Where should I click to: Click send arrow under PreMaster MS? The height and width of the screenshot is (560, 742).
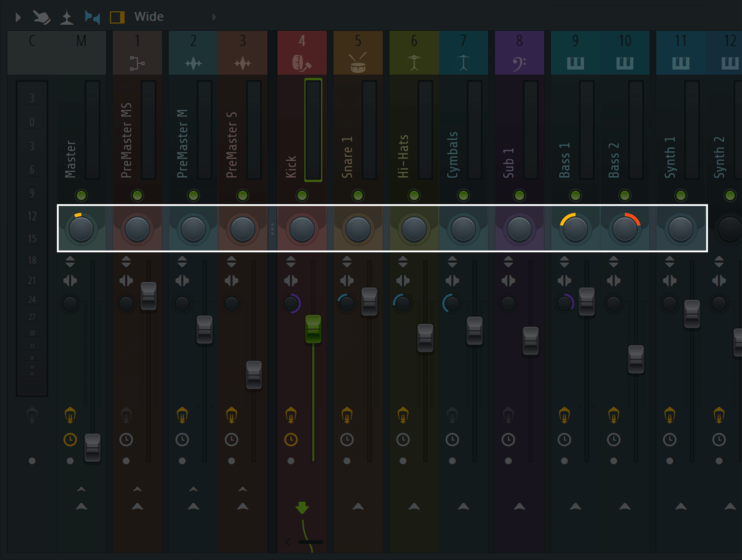[x=137, y=506]
